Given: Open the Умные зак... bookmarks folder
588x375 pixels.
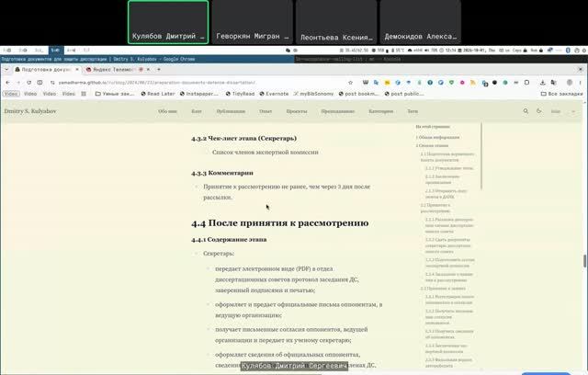Looking at the screenshot, I should (x=115, y=94).
